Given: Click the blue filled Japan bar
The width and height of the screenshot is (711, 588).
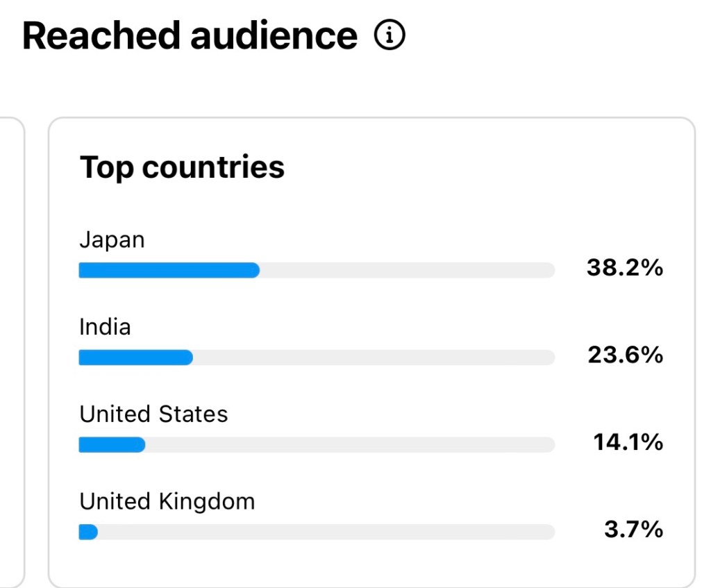Looking at the screenshot, I should (169, 271).
